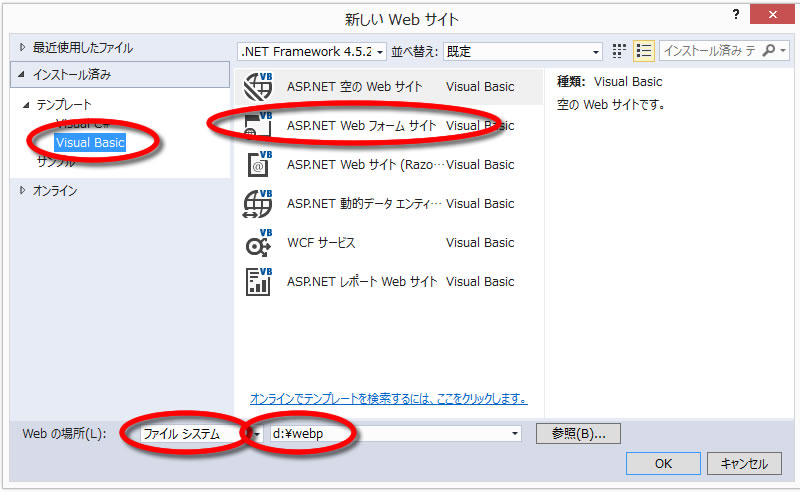Click WCF サービス template icon

click(x=258, y=242)
